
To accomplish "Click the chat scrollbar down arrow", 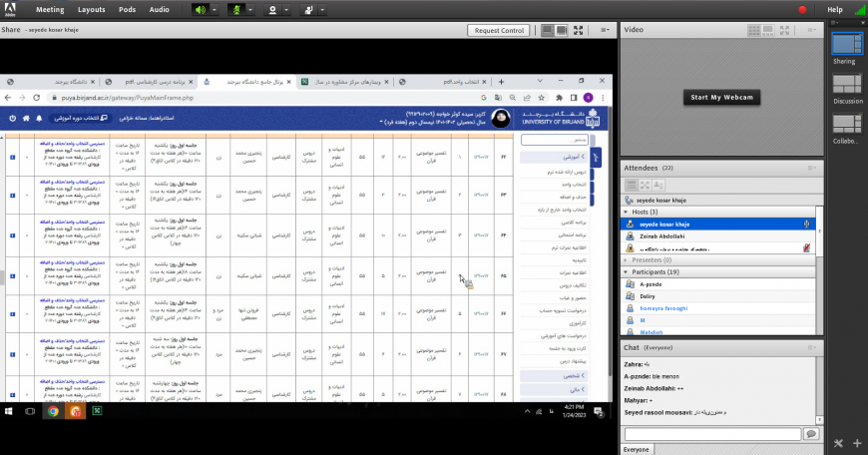I will pos(820,420).
